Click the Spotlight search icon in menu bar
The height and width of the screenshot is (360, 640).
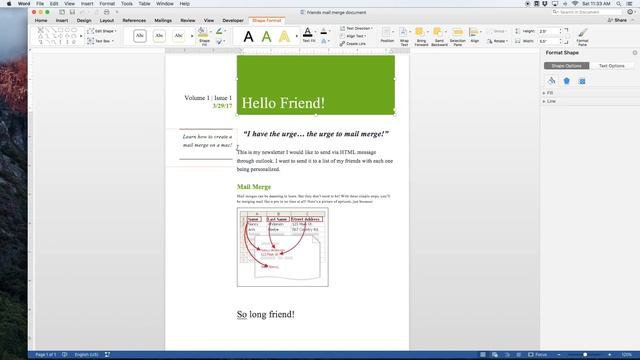(x=619, y=4)
